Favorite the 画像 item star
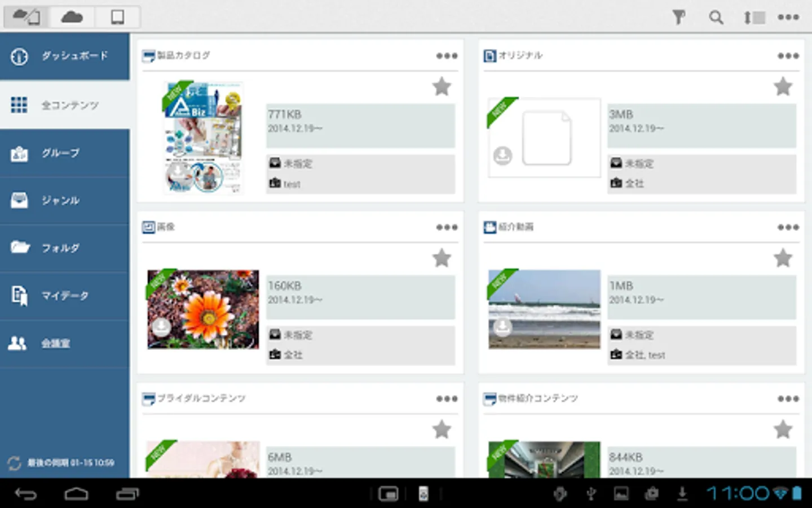 442,258
